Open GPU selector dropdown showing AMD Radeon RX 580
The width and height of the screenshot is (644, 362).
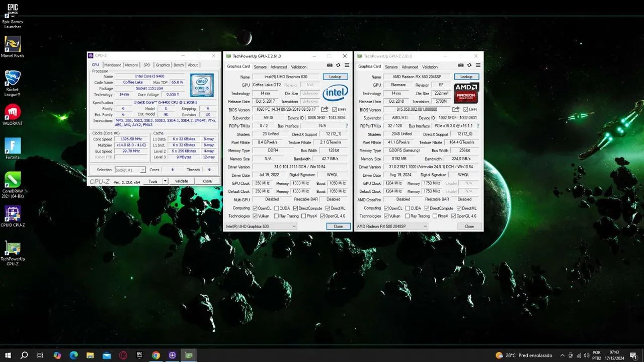391,226
